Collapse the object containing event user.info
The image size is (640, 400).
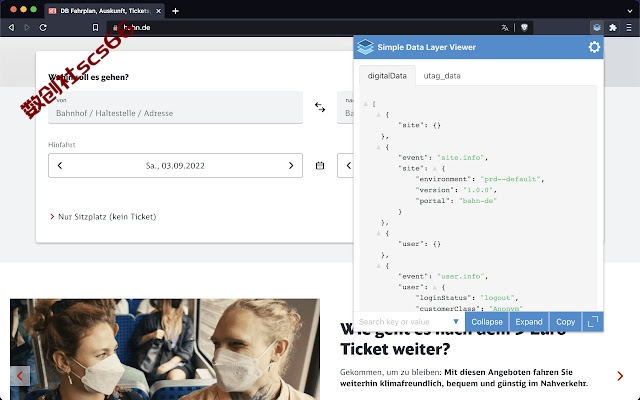click(378, 266)
